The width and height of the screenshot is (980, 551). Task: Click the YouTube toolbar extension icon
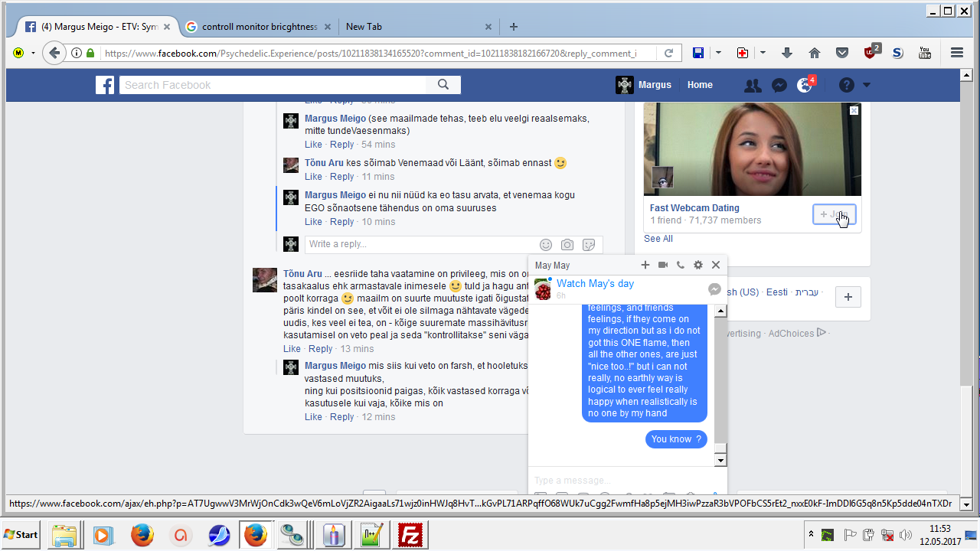point(925,53)
